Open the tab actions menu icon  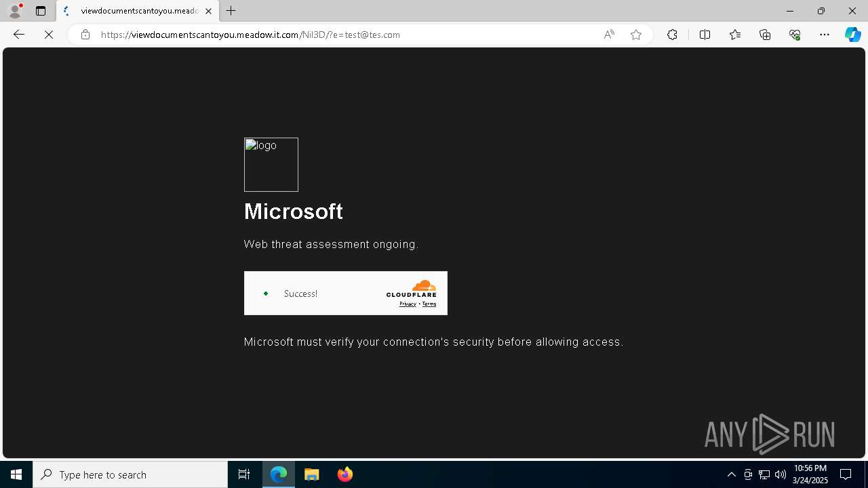coord(41,11)
